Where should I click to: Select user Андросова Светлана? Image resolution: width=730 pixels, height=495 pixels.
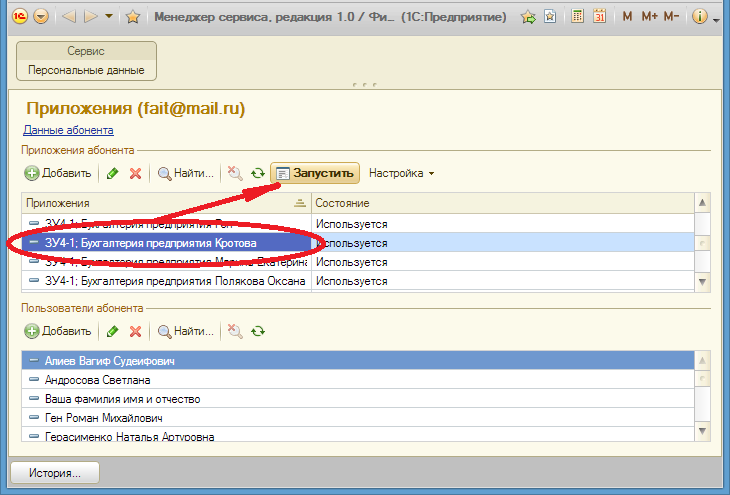(x=358, y=380)
